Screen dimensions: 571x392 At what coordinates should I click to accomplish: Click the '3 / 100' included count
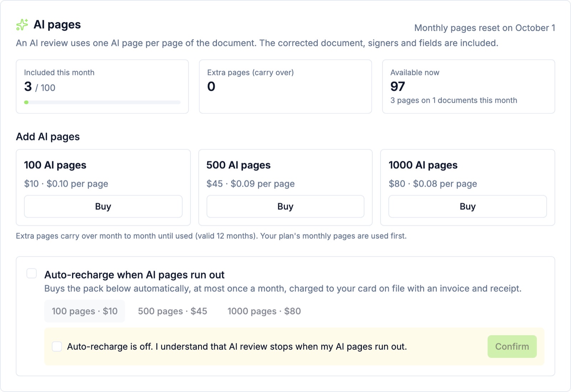[x=40, y=87]
